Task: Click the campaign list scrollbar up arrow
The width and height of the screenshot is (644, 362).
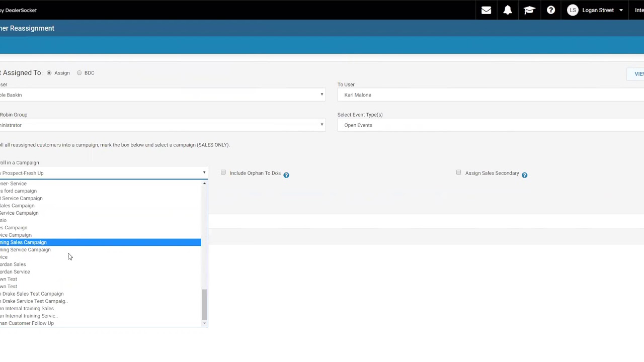Action: (x=204, y=184)
